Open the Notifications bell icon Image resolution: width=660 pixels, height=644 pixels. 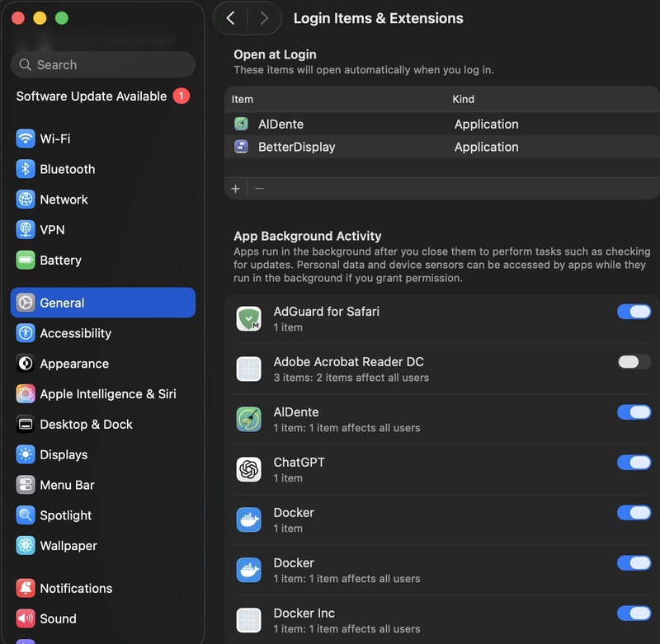[x=26, y=588]
